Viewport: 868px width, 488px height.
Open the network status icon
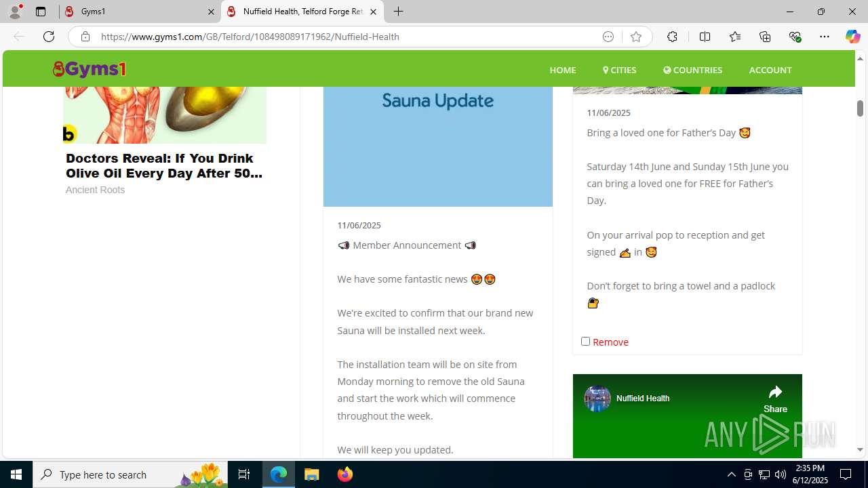tap(764, 474)
